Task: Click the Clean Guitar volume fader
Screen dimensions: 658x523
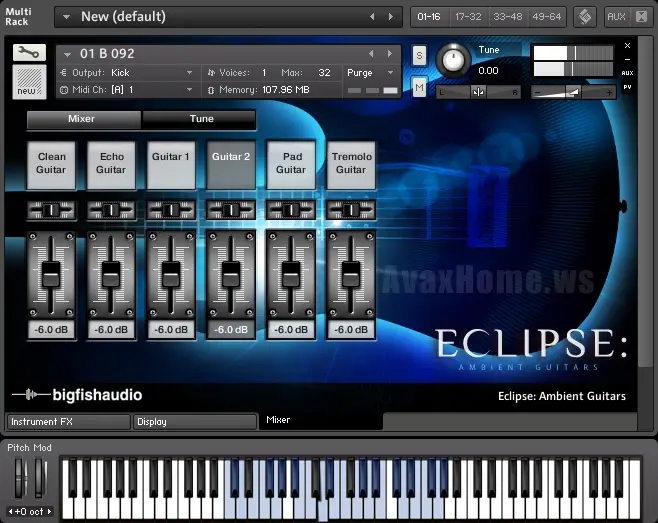Action: click(x=51, y=275)
